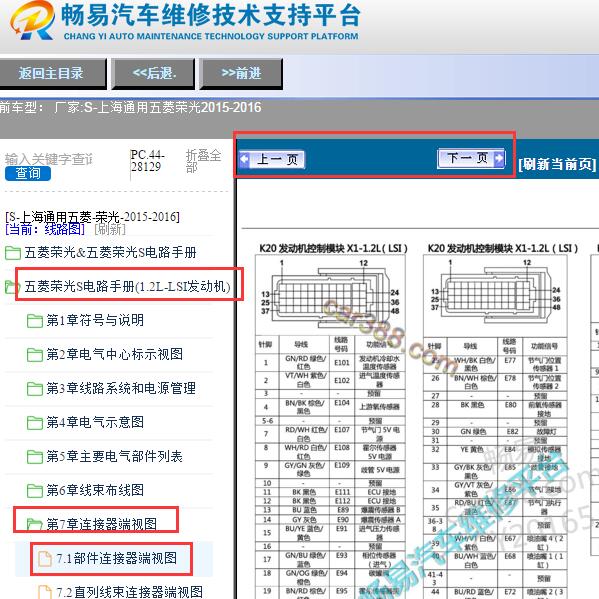Click the 查询 search button
Image resolution: width=599 pixels, height=599 pixels.
click(x=28, y=173)
